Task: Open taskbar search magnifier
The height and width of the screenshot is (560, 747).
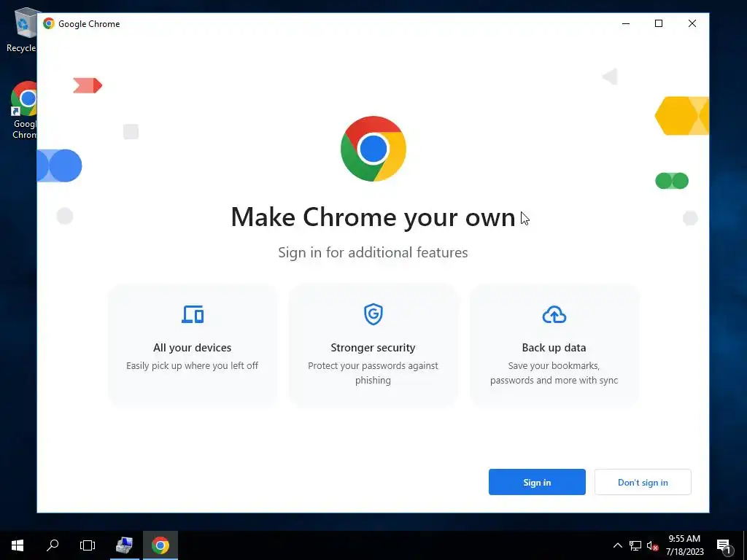Action: click(x=53, y=545)
